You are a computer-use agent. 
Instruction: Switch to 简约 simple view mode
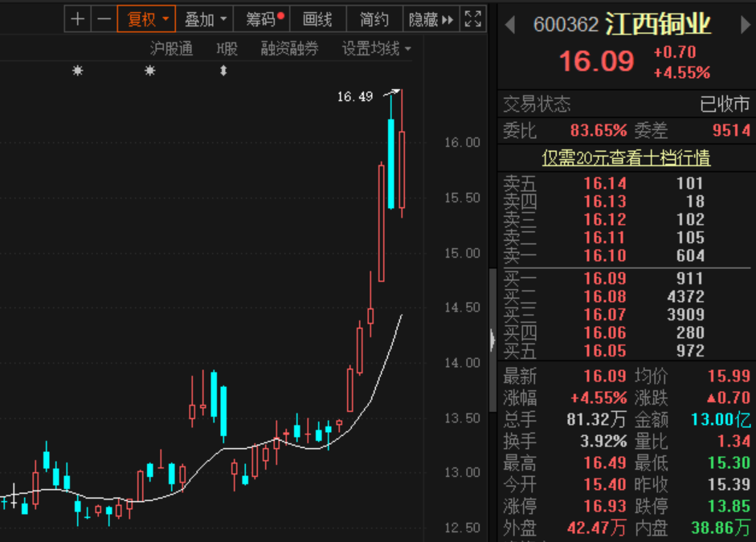[374, 19]
